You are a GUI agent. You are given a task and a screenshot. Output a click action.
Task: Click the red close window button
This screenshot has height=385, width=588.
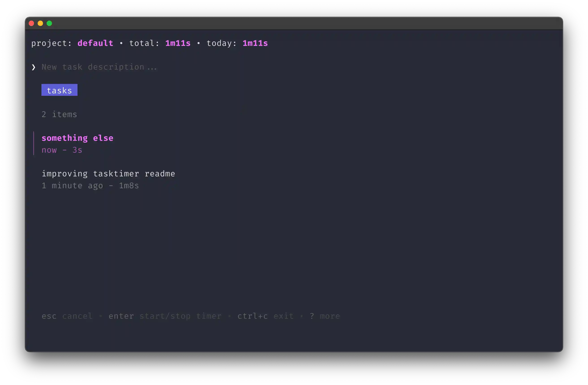tap(31, 24)
